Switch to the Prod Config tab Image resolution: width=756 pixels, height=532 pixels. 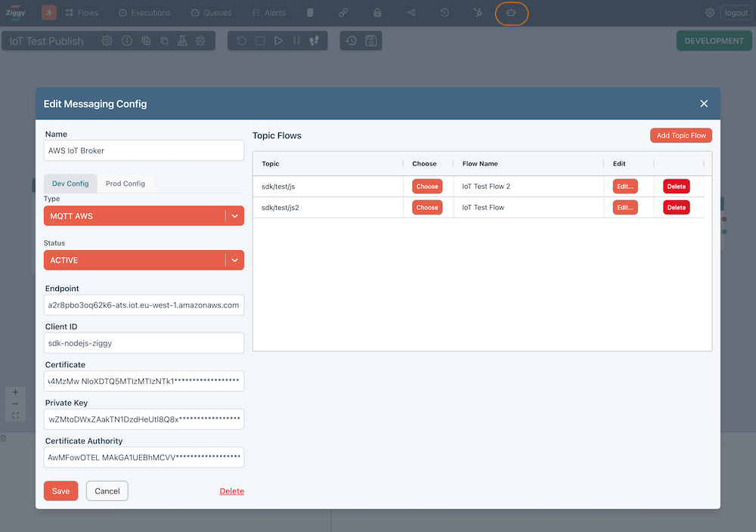[x=125, y=183]
